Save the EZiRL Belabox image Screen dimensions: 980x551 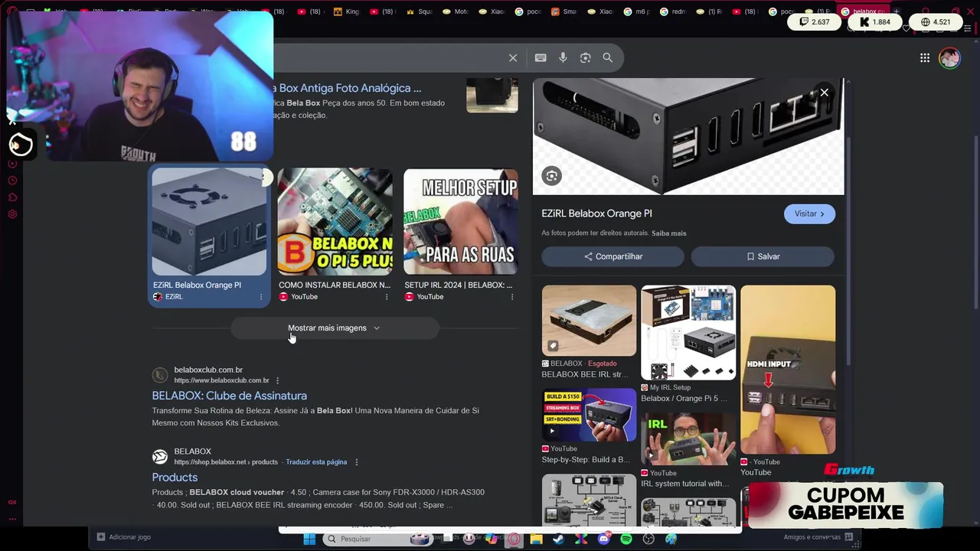click(x=763, y=256)
